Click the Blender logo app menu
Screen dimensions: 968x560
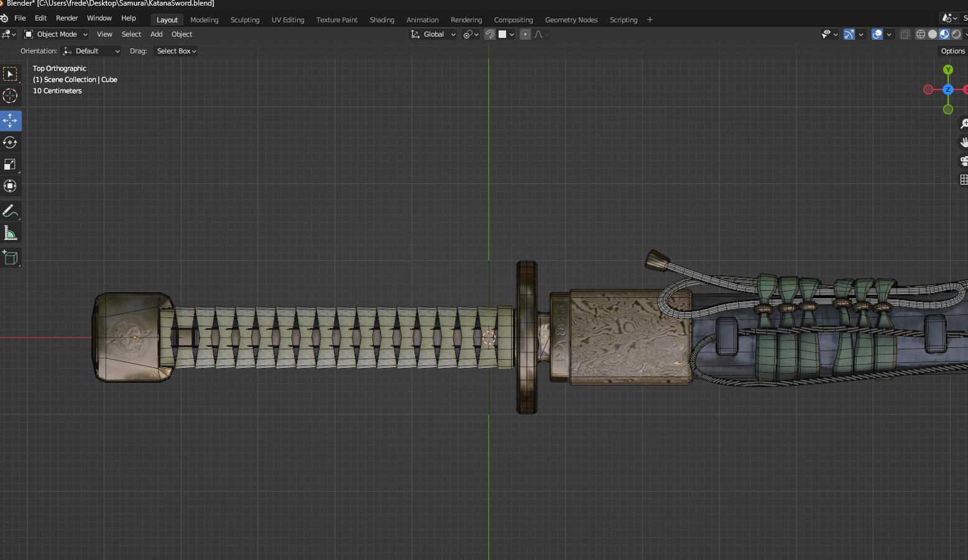point(4,19)
